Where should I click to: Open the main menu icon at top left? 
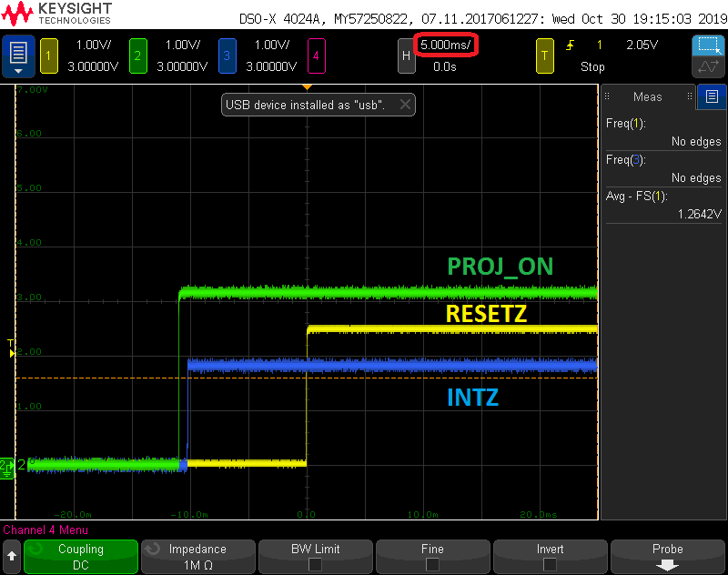[x=18, y=55]
